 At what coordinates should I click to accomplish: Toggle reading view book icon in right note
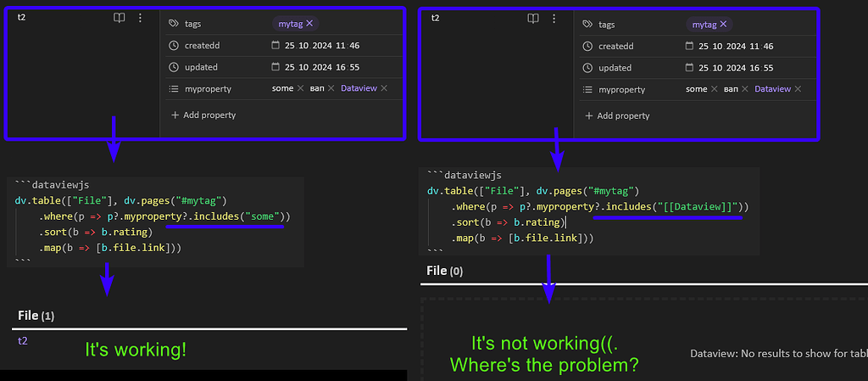533,18
